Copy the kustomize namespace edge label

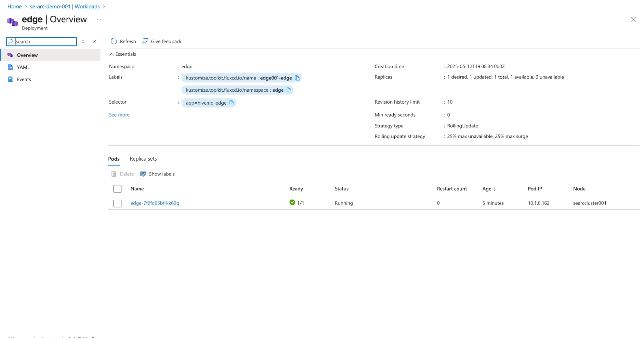pos(289,90)
